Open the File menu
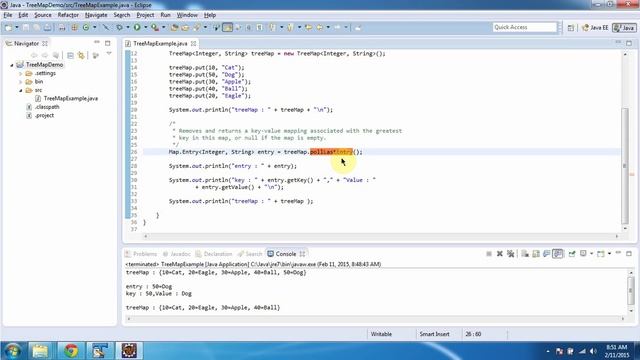The width and height of the screenshot is (640, 360). coord(8,15)
